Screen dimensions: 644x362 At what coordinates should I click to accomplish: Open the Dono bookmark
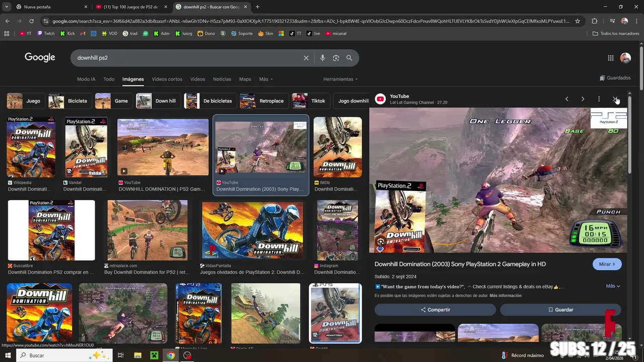206,34
